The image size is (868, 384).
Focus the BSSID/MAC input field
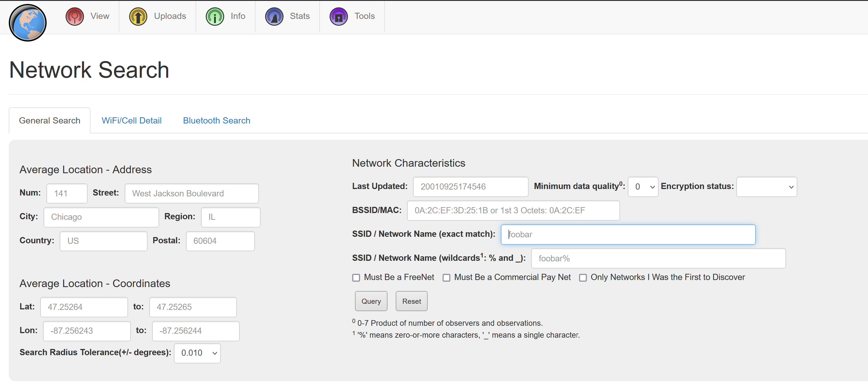513,211
